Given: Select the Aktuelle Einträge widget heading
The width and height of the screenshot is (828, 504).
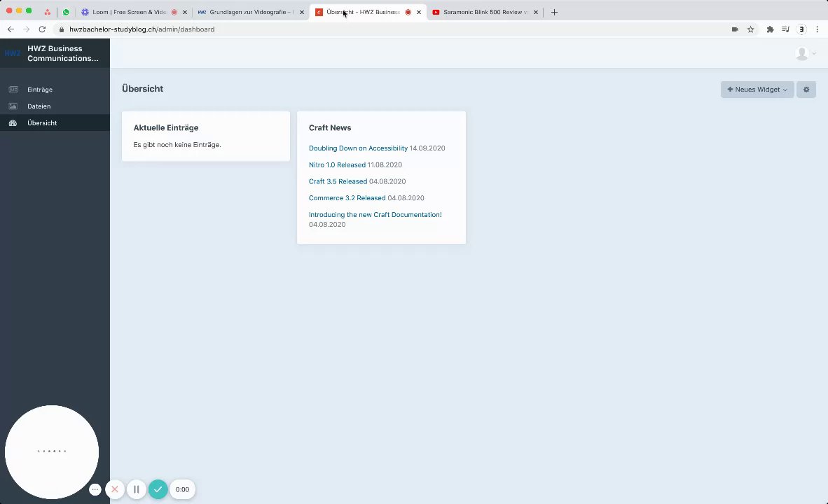Looking at the screenshot, I should [166, 127].
